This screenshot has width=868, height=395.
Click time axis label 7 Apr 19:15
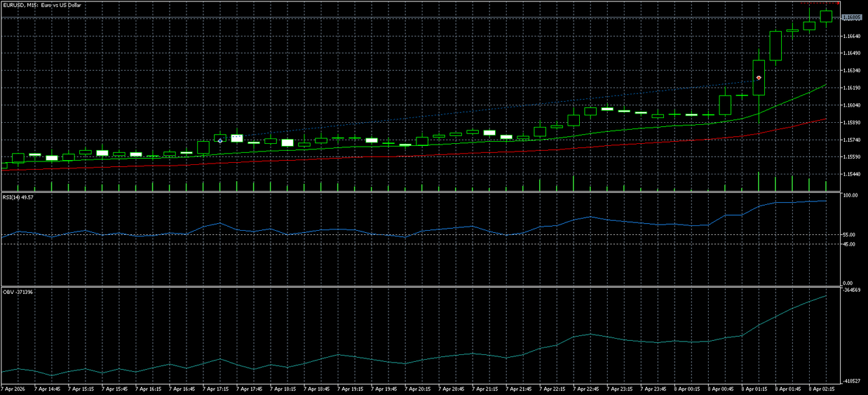point(352,390)
